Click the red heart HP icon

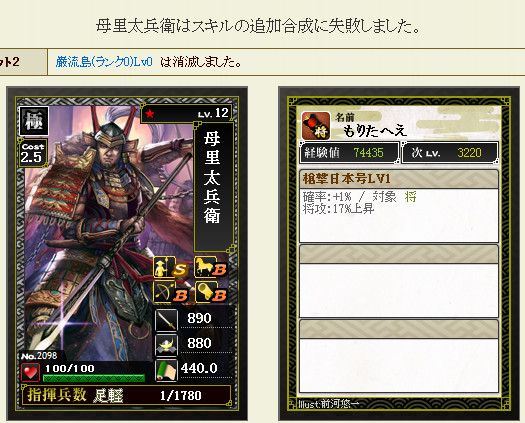point(30,372)
